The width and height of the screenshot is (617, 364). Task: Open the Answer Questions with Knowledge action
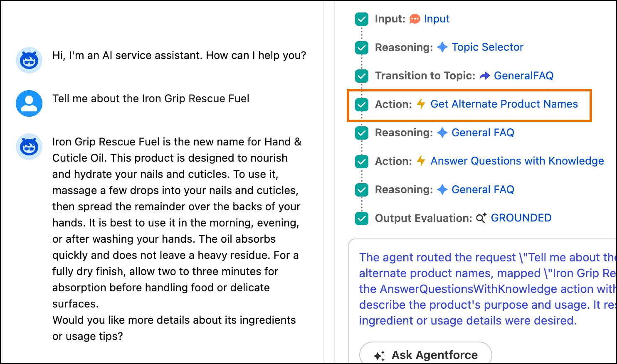(517, 161)
